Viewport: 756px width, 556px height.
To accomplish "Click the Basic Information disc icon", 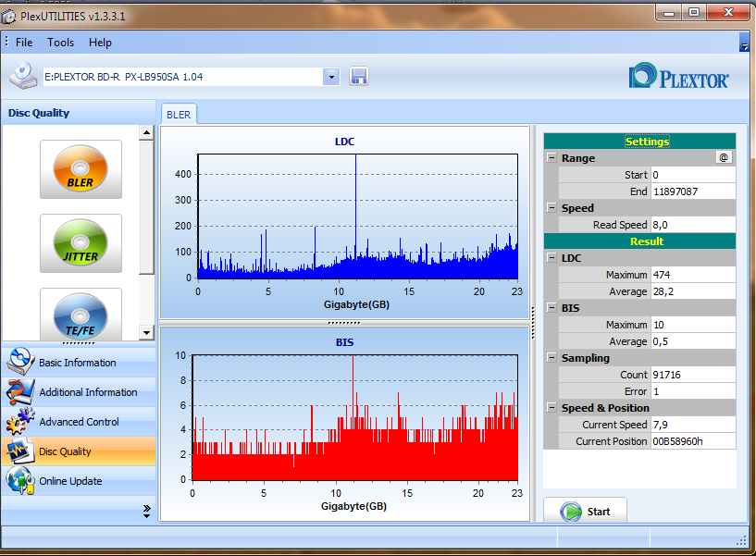I will (x=19, y=362).
